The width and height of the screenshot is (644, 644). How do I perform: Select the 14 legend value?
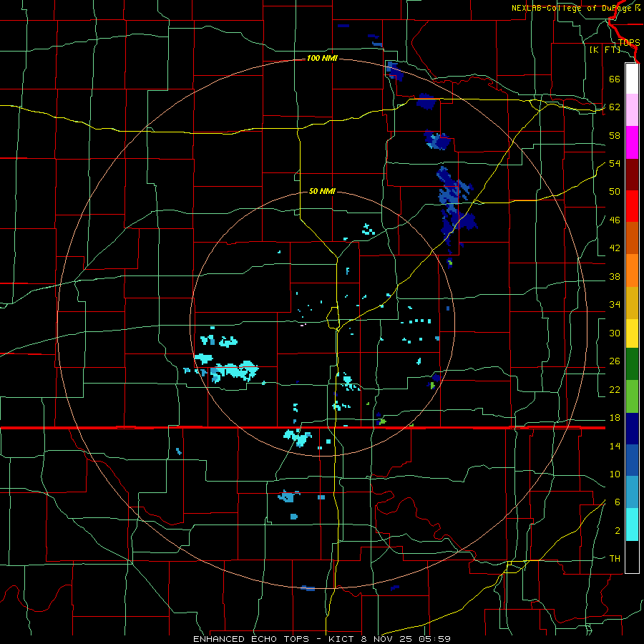point(615,446)
